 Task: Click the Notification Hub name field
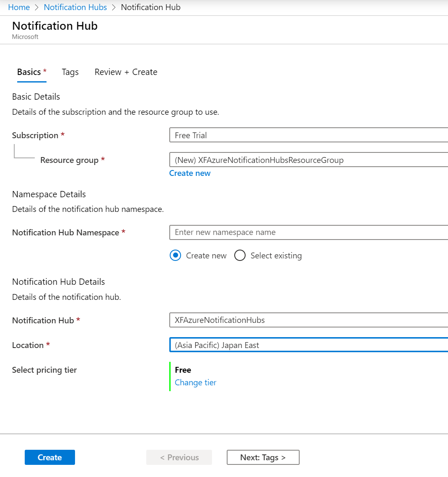(x=308, y=320)
